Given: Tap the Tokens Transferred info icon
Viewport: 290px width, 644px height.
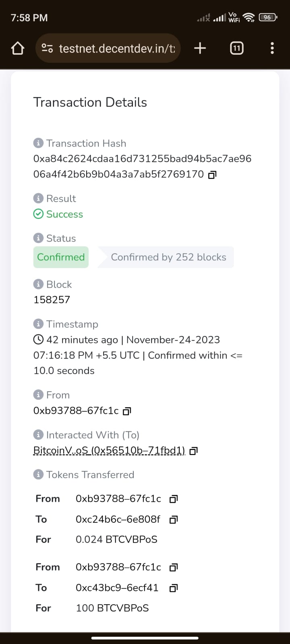Looking at the screenshot, I should coord(38,475).
